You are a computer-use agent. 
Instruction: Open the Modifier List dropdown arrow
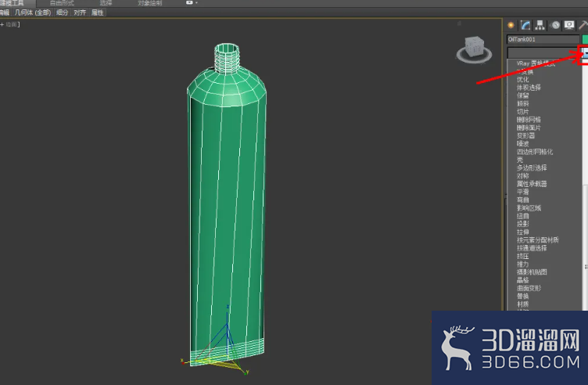tap(584, 53)
